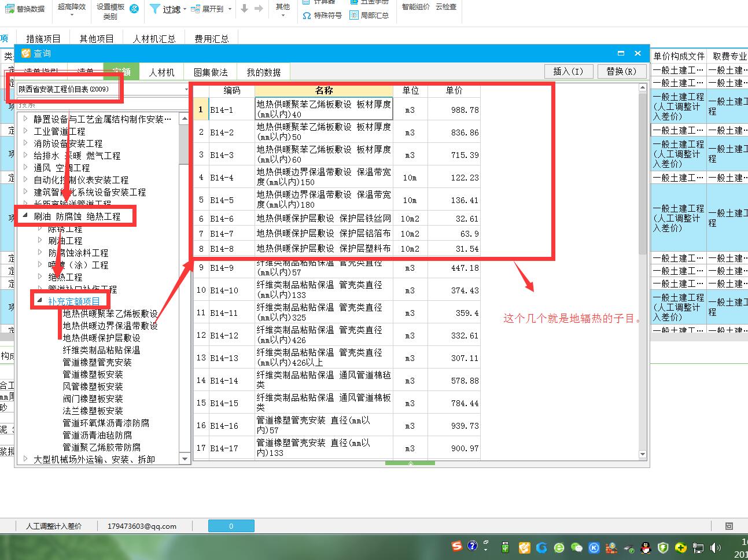
Task: Click the 替换(R) button
Action: (621, 71)
